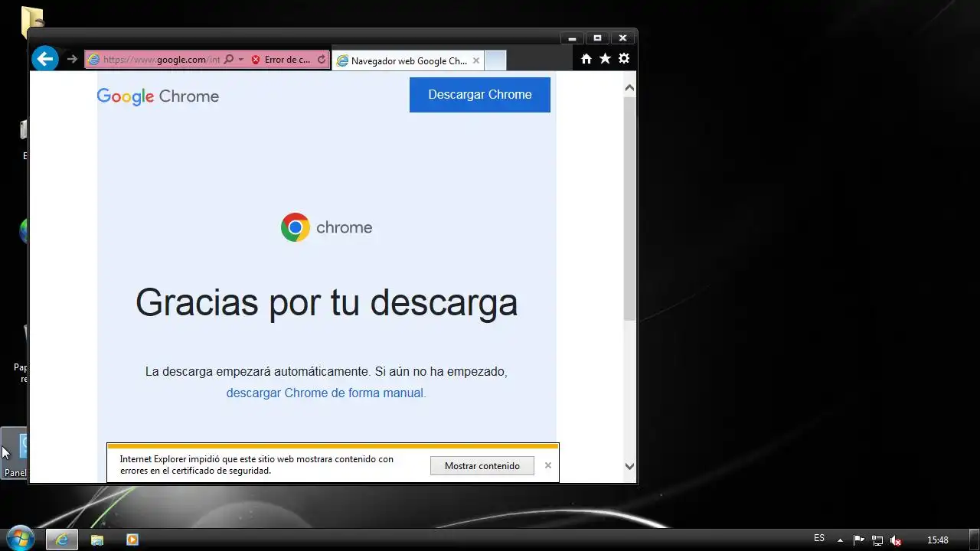Open the Windows Start button
Viewport: 980px width, 551px height.
click(19, 539)
